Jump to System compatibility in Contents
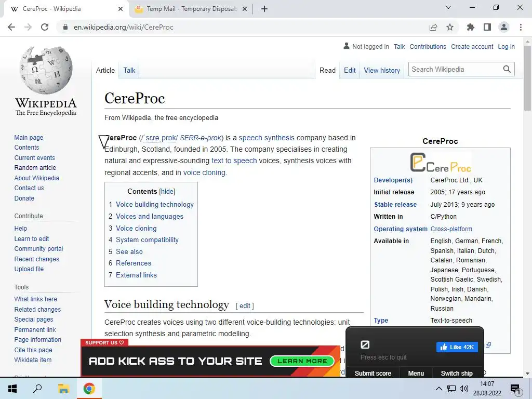The height and width of the screenshot is (399, 532). 147,240
